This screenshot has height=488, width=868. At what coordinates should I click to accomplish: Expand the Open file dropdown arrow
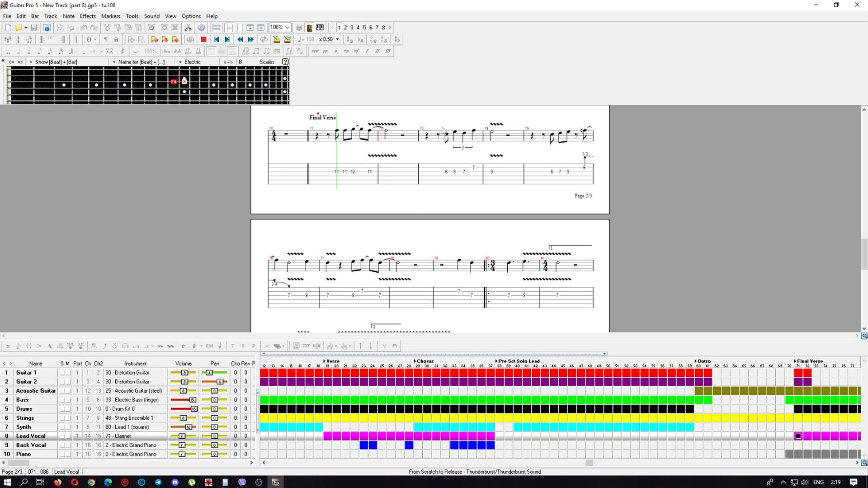[26, 28]
